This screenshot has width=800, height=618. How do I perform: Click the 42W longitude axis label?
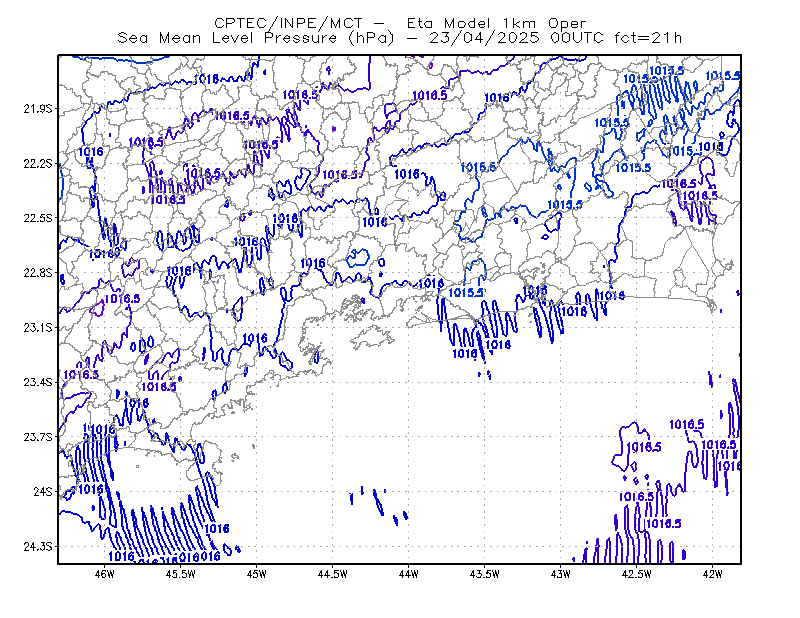pos(712,574)
